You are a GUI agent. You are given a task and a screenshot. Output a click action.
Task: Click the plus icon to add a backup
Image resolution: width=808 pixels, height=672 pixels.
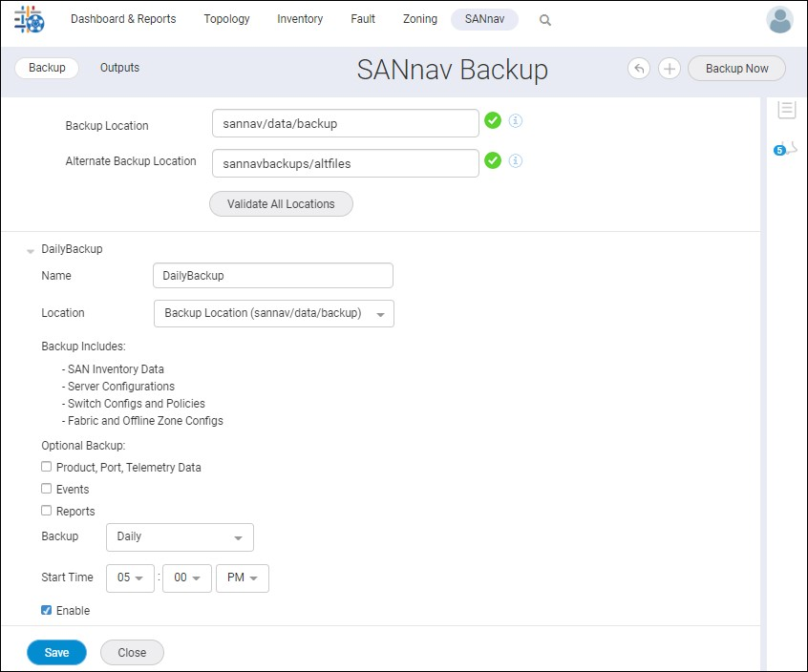point(669,68)
